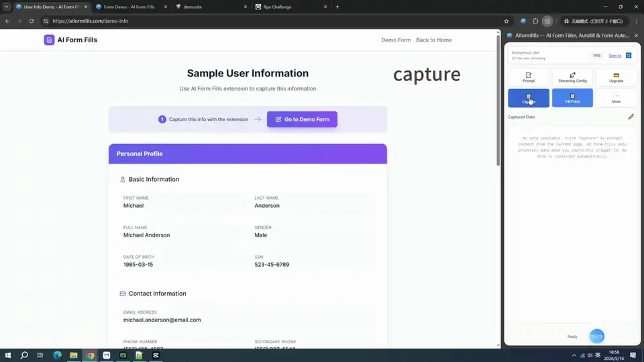Open the Chrome three-dot menu
644x362 pixels.
point(636,21)
